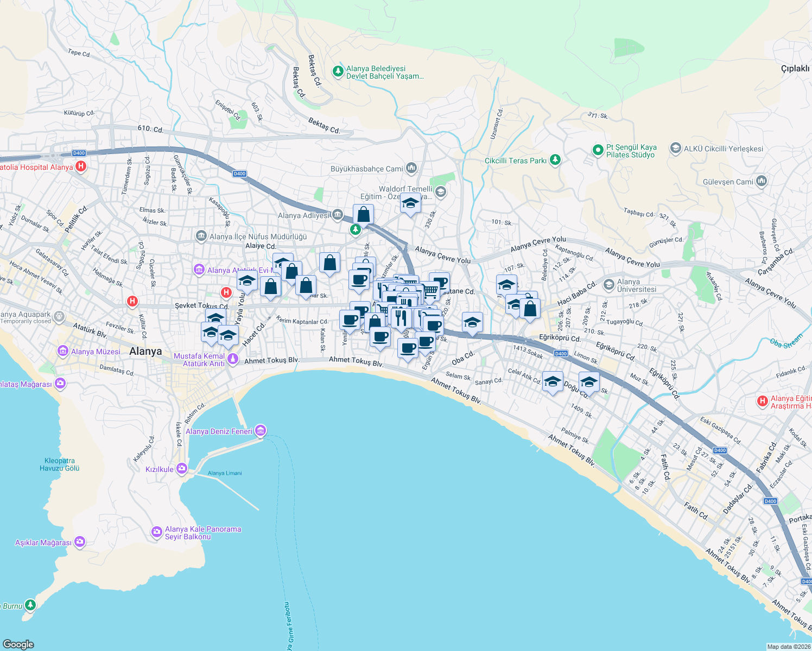Select the hospital marker near Şevket Tokuş Cd
Screen dimensions: 812x651
225,293
